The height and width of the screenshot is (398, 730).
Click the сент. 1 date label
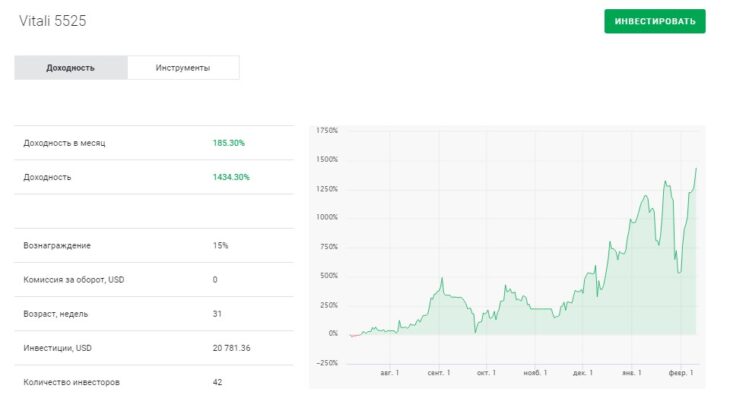(439, 372)
